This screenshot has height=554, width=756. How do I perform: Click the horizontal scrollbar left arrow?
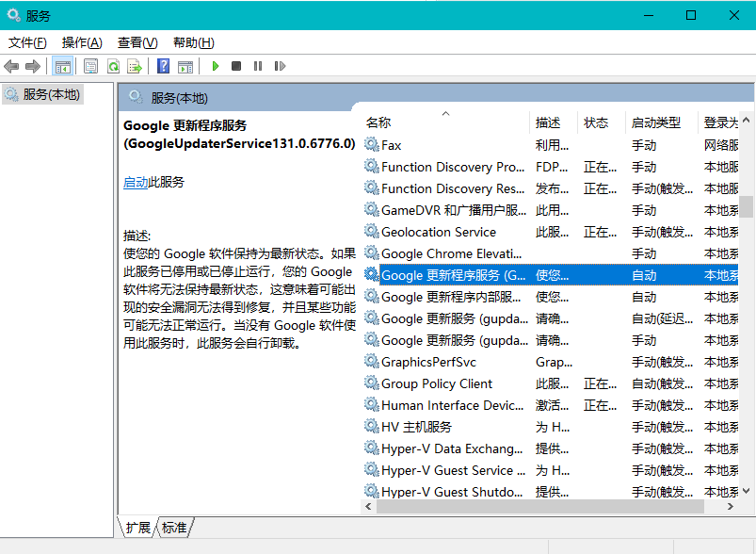(368, 506)
